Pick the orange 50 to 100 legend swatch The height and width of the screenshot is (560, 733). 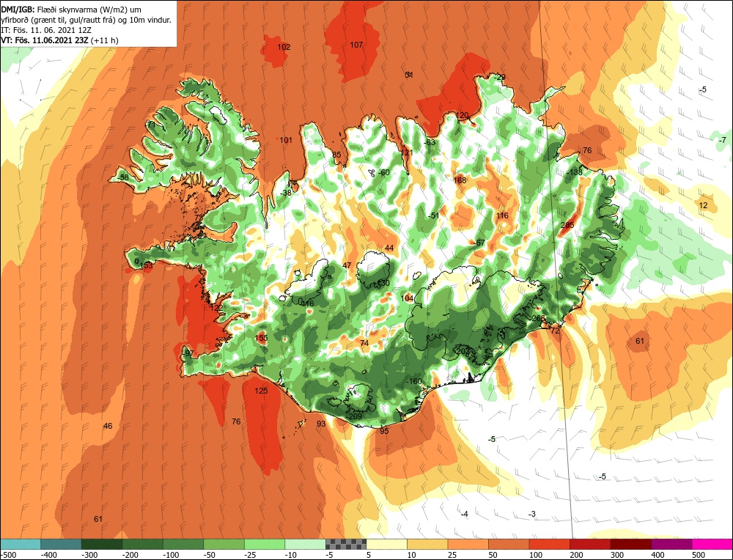[x=509, y=544]
